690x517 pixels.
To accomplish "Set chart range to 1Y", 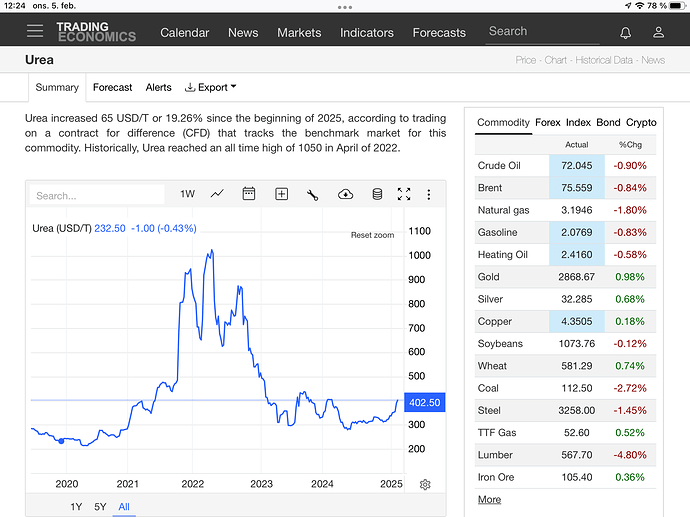I will point(76,507).
